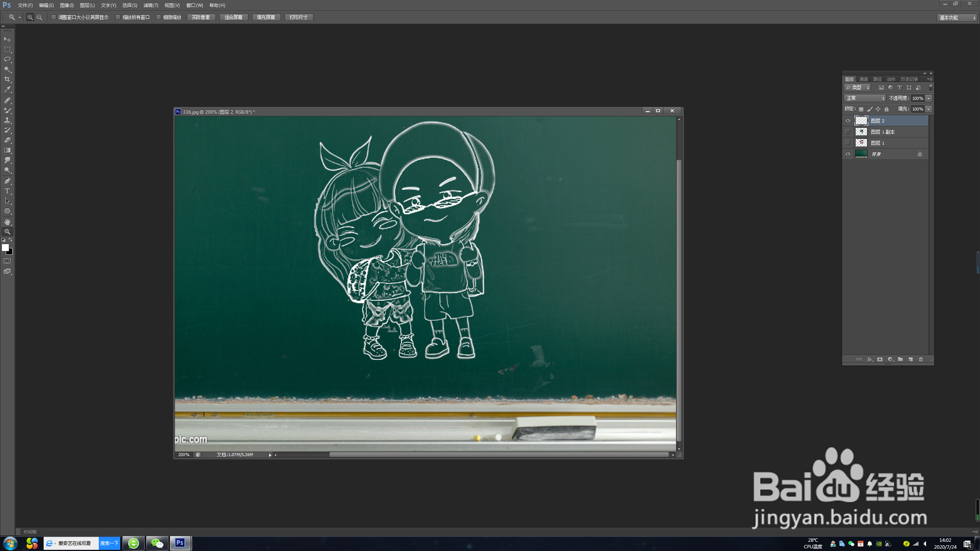This screenshot has width=980, height=551.
Task: Expand the opacity 不透明度 slider arrow
Action: click(x=929, y=98)
